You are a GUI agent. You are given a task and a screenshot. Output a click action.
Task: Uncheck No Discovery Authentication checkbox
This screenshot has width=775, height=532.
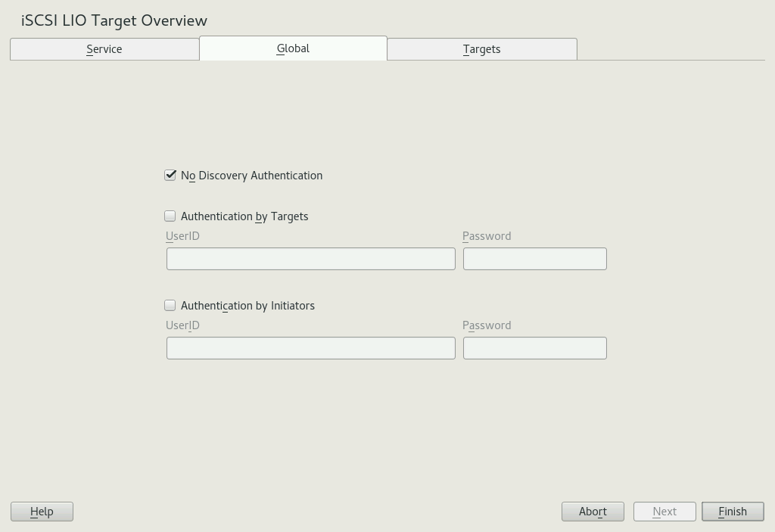pos(170,176)
